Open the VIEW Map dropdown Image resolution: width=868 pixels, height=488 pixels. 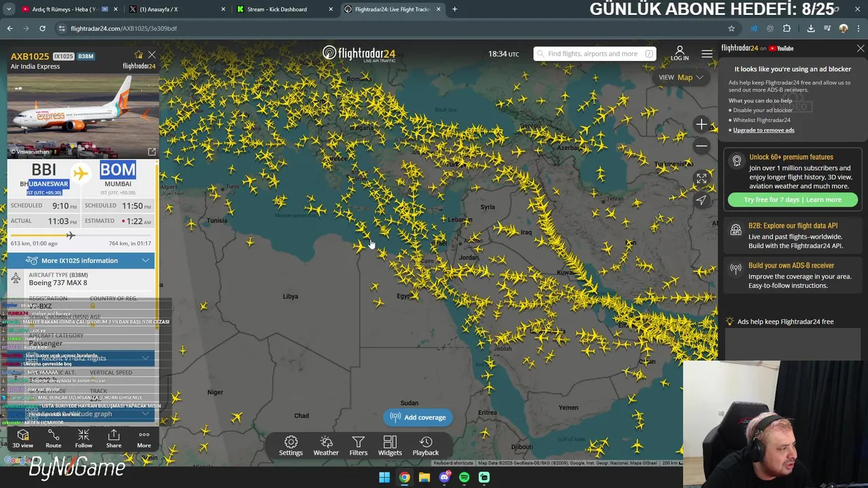[x=681, y=77]
